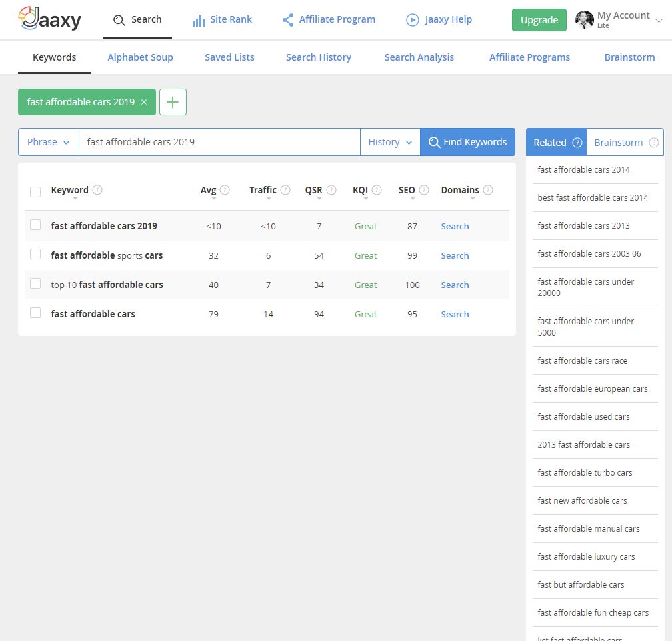Image resolution: width=672 pixels, height=641 pixels.
Task: Click the keyword search input field
Action: click(219, 142)
